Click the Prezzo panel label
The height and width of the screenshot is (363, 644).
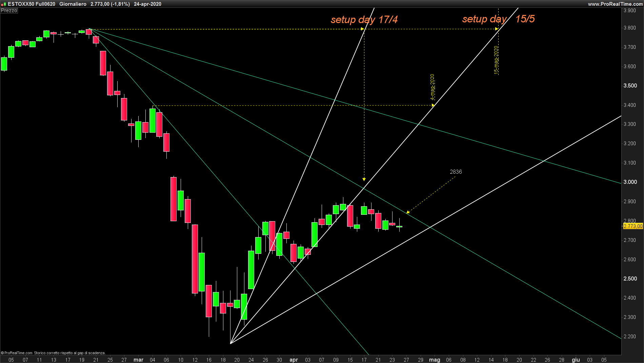pos(9,11)
